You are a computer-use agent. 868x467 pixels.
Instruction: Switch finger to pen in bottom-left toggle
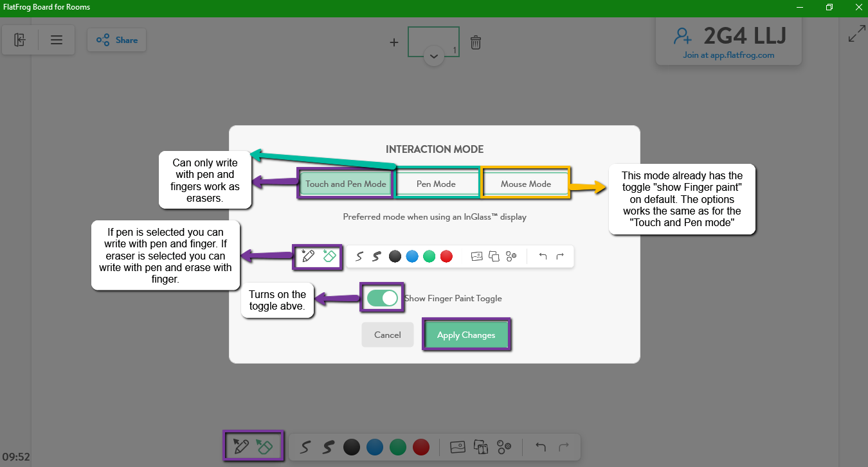[241, 446]
